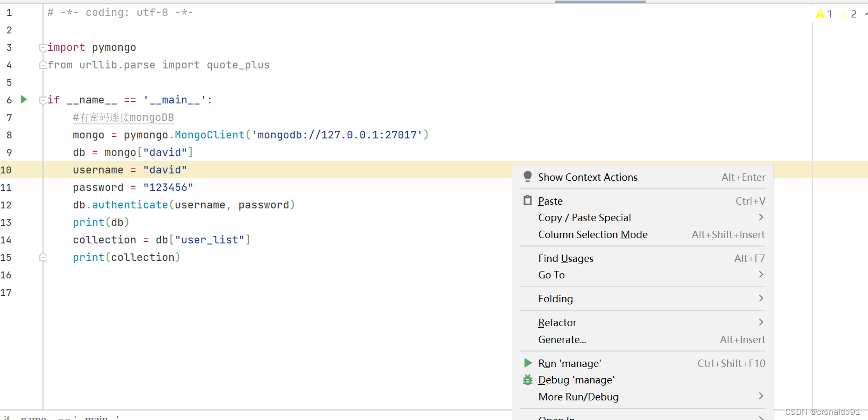Click line number 1 in the gutter
This screenshot has height=420, width=868.
point(9,12)
